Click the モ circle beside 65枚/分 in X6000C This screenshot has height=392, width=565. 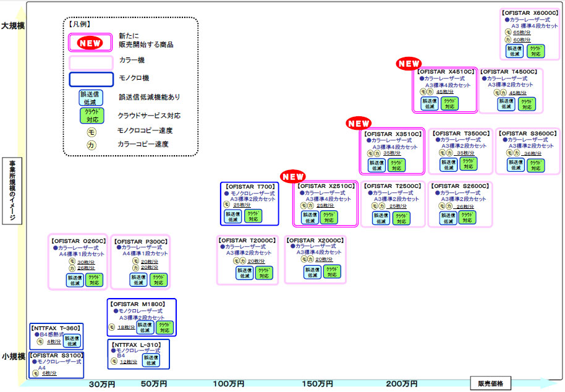(508, 32)
